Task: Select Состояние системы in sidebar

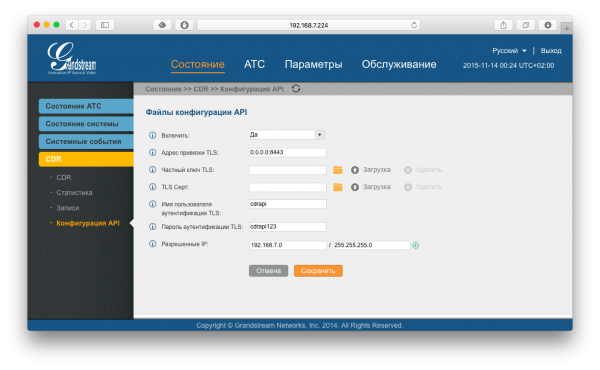Action: (x=86, y=124)
